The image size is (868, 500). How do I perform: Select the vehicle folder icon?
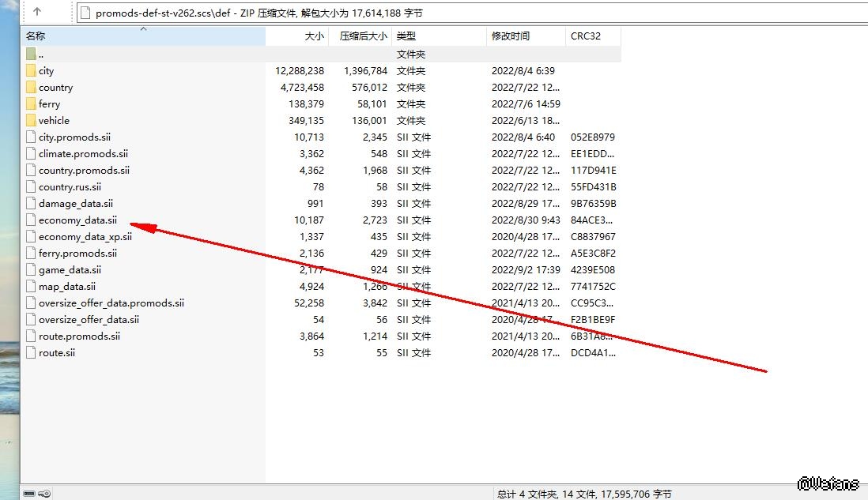click(31, 121)
